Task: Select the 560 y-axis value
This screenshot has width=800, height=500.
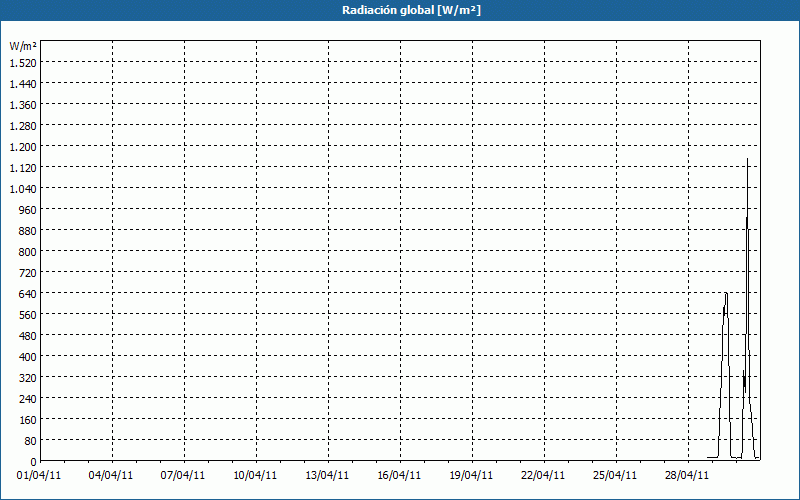Action: (x=28, y=315)
